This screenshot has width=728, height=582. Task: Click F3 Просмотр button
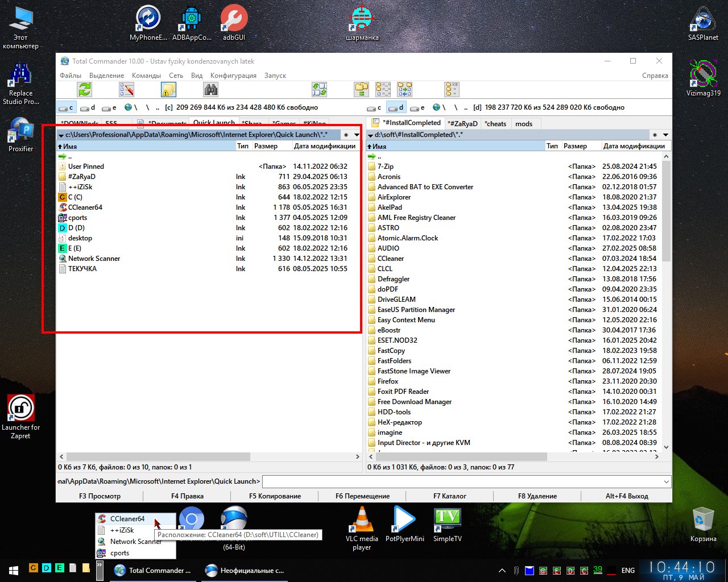coord(100,496)
